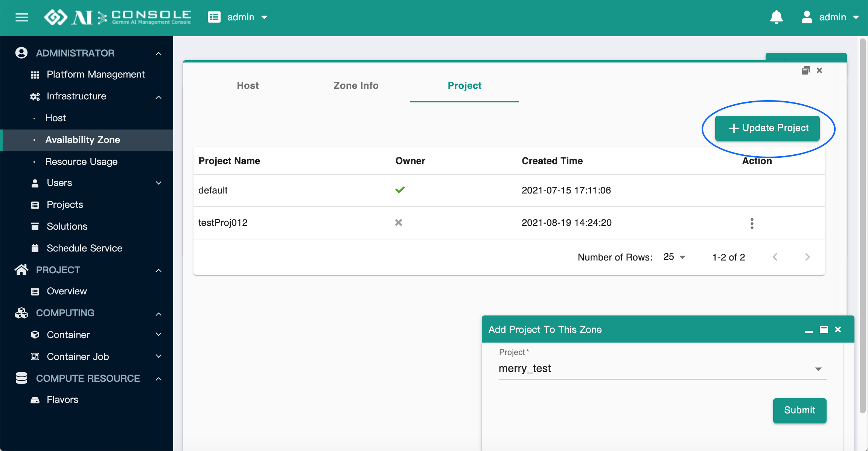The image size is (868, 451).
Task: Expand the Users submenu
Action: [x=158, y=183]
